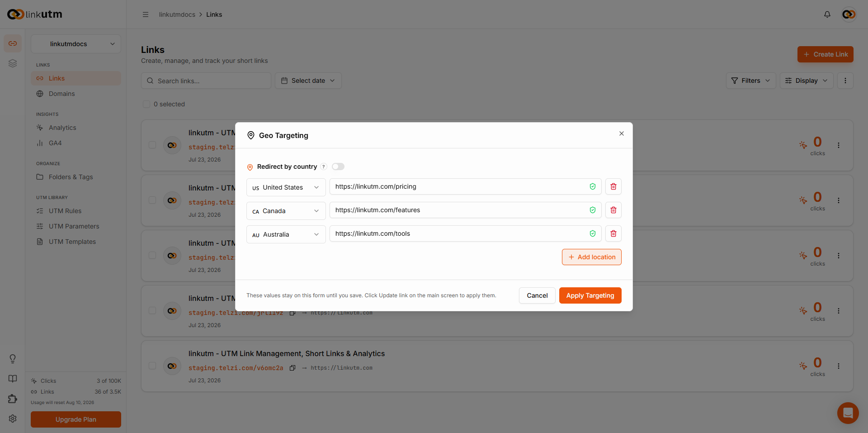
Task: Open the Canada country dropdown
Action: coord(286,211)
